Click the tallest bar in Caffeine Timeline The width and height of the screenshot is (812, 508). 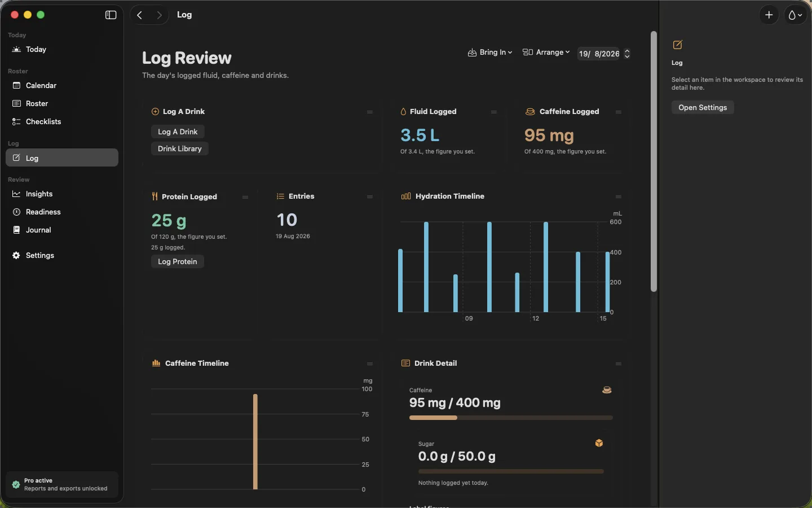click(x=255, y=441)
